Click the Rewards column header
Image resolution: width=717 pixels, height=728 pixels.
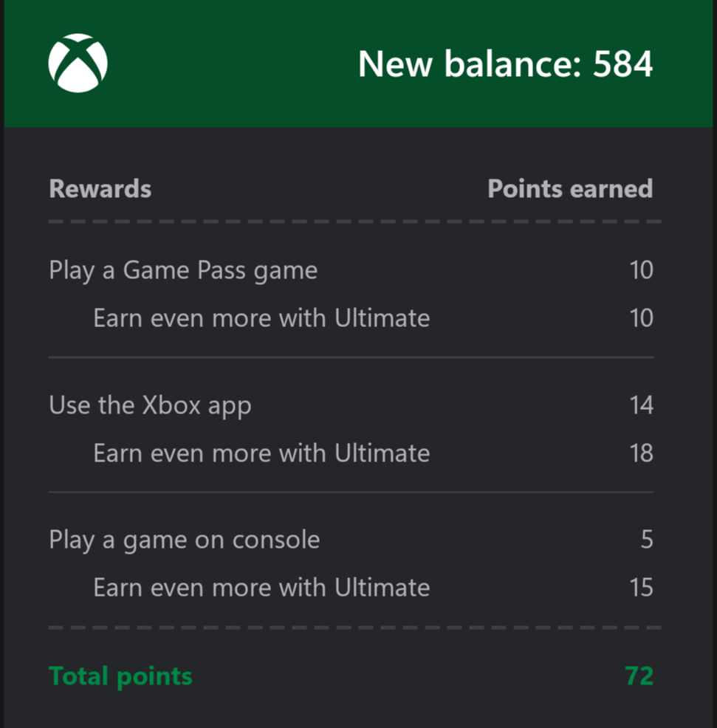(x=100, y=188)
